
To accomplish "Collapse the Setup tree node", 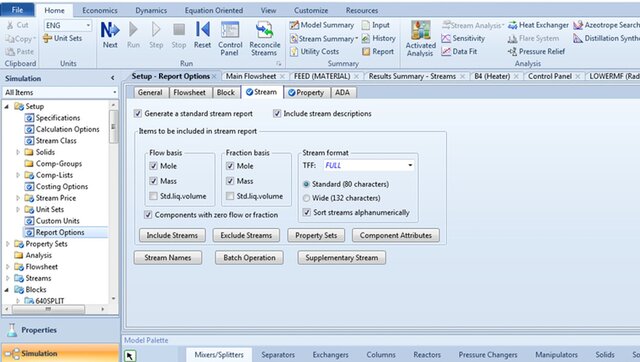I will point(7,107).
